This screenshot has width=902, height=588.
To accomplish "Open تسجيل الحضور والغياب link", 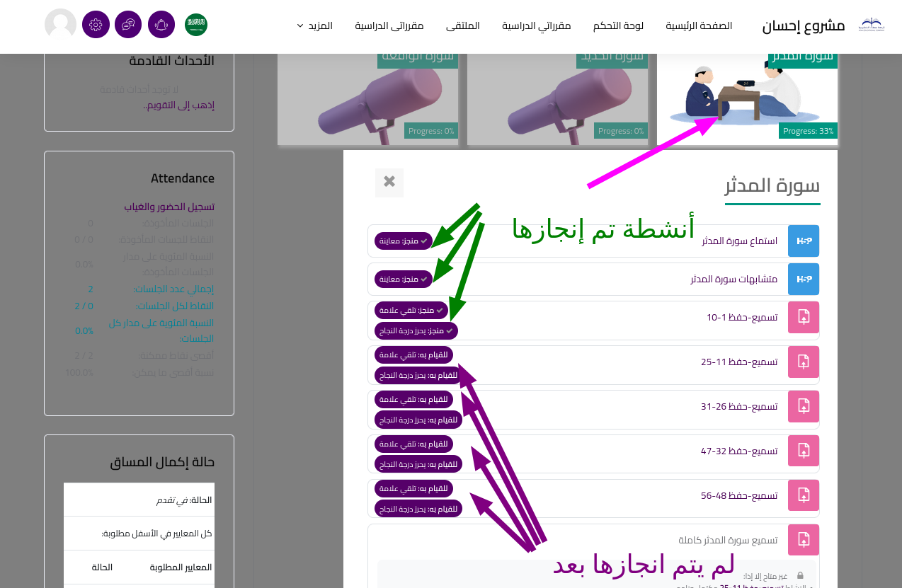I will [x=169, y=207].
